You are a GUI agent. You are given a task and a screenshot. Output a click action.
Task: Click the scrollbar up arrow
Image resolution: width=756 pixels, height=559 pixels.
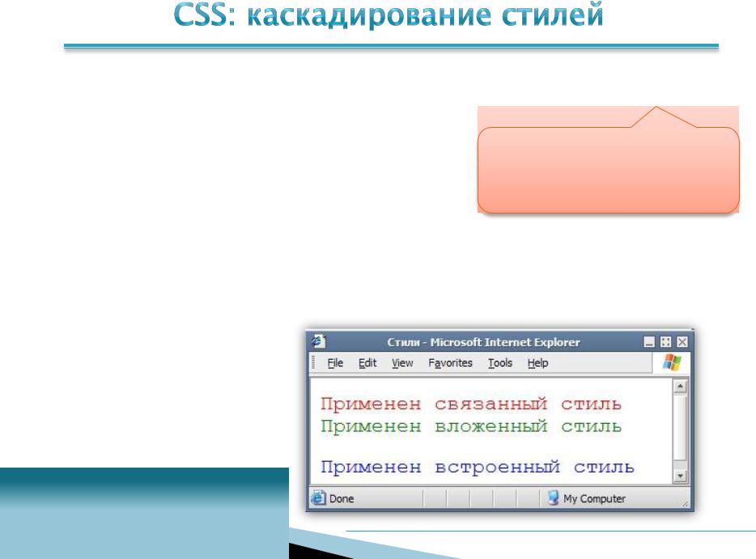(x=680, y=387)
